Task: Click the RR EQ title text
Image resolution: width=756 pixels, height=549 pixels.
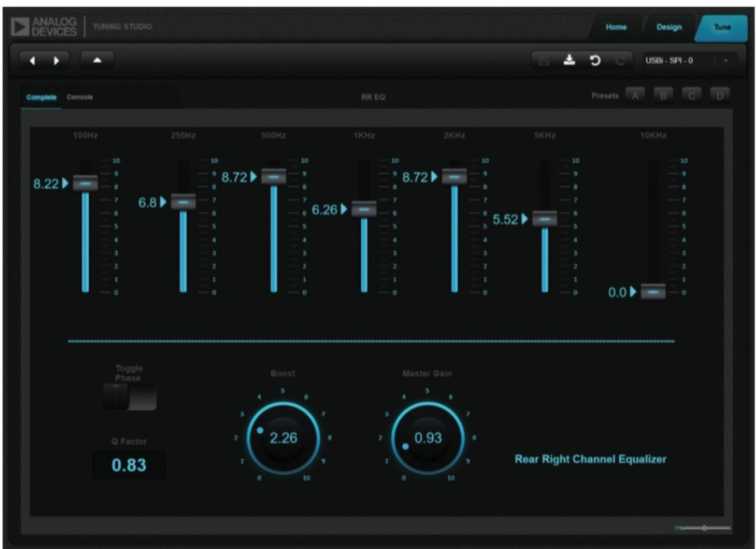Action: 373,97
